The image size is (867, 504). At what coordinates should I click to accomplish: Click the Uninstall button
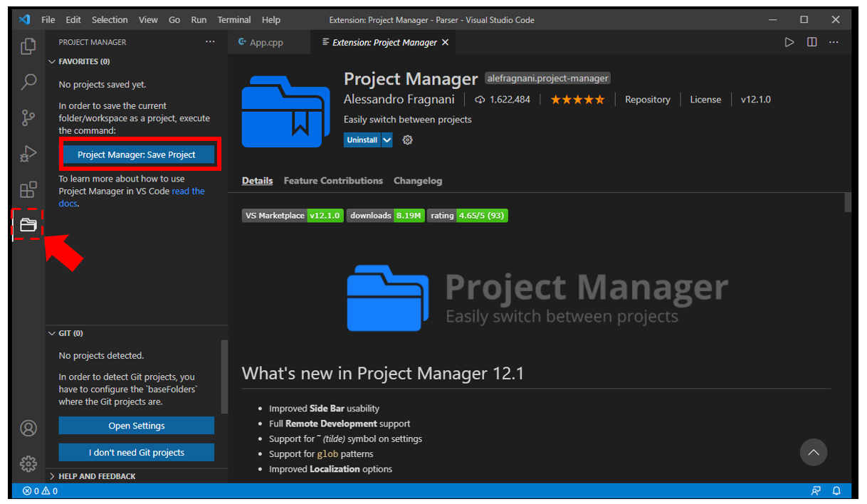pos(362,140)
